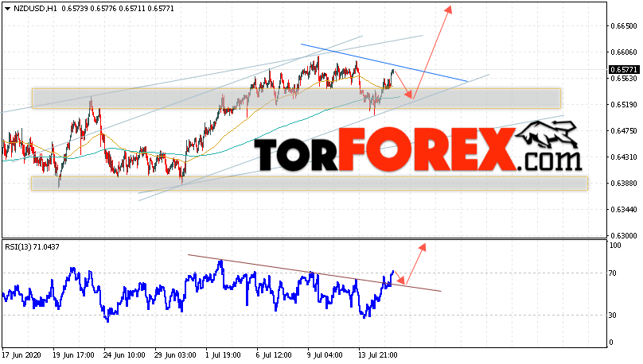The width and height of the screenshot is (643, 364).
Task: Select the lower gray support zone rectangle
Action: 310,184
